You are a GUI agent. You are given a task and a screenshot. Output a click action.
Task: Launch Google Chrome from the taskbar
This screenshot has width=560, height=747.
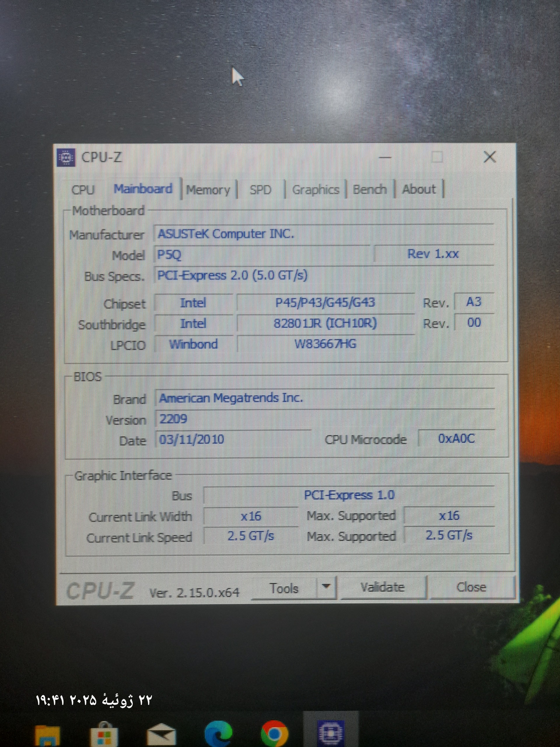point(274,734)
